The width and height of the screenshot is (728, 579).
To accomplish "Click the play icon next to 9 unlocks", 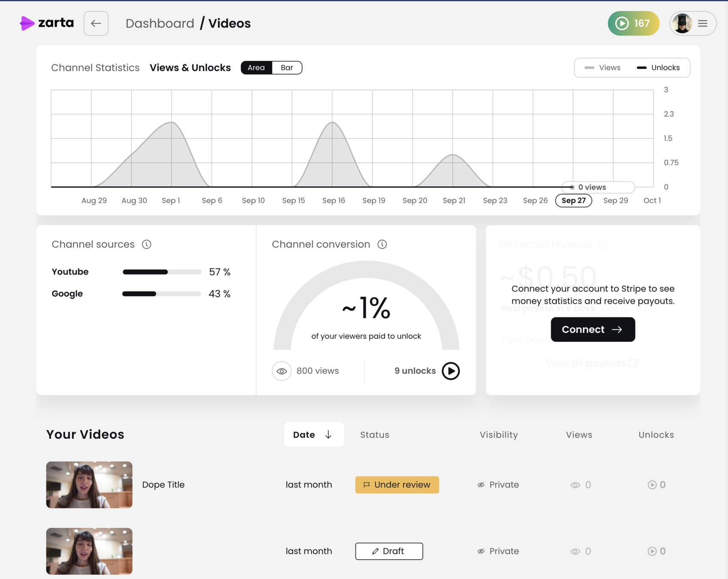I will tap(451, 371).
